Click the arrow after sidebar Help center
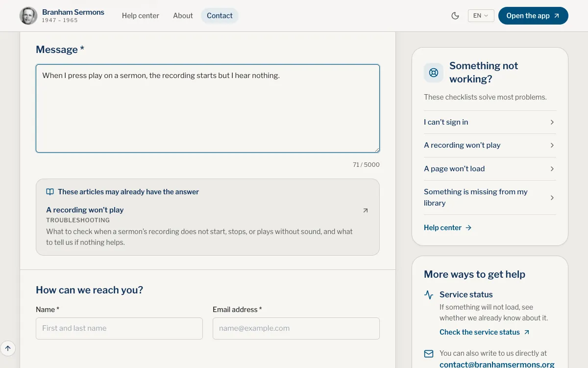Image resolution: width=588 pixels, height=368 pixels. click(x=468, y=228)
